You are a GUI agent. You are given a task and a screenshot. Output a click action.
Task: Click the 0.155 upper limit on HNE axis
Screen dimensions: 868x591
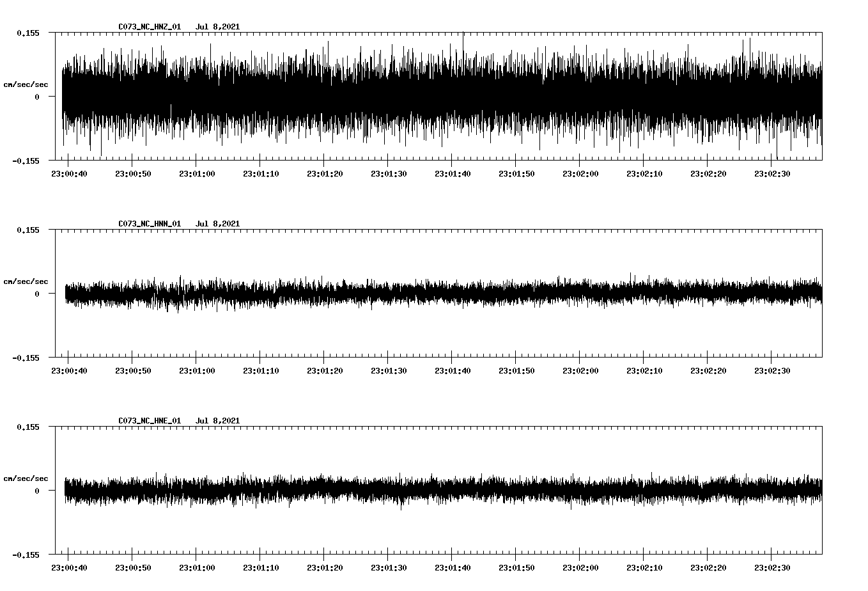27,427
